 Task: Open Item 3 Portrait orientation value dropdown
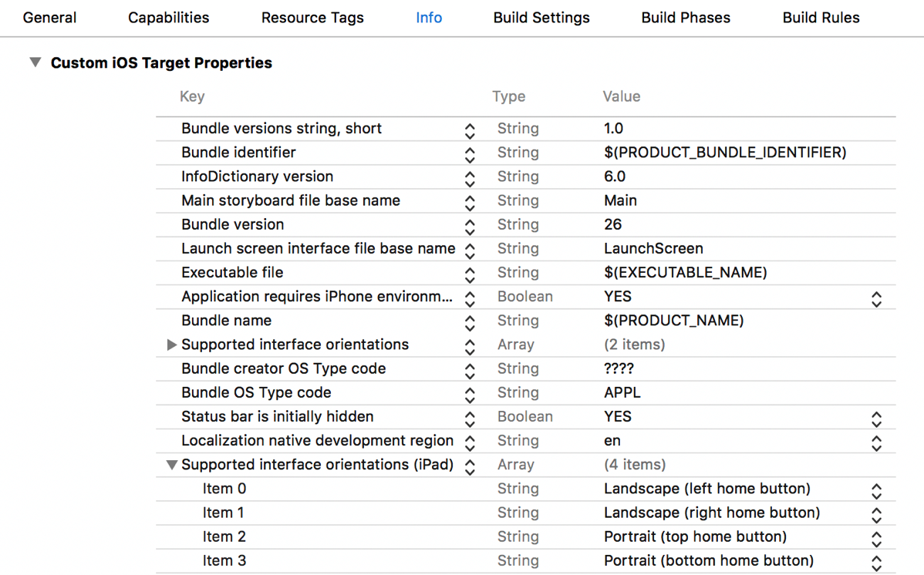click(x=876, y=562)
